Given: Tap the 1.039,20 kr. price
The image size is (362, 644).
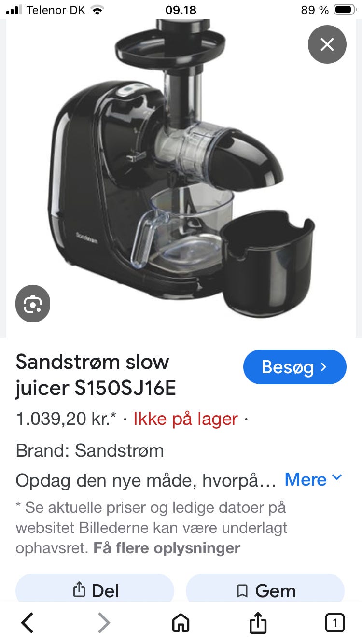Looking at the screenshot, I should 66,419.
